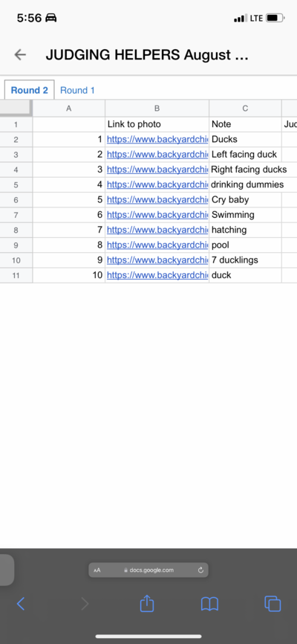This screenshot has width=297, height=644.
Task: Select the drinking dummies note cell
Action: coord(245,185)
